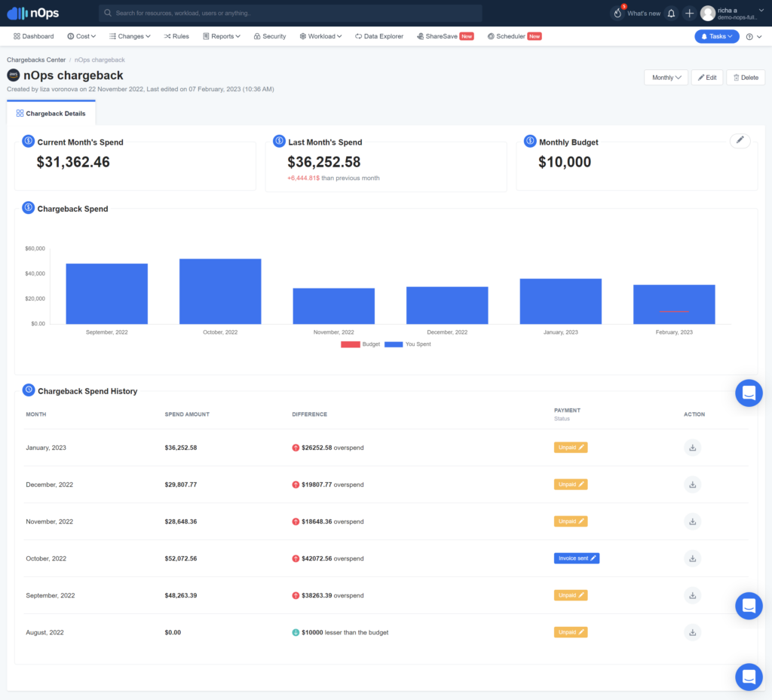The width and height of the screenshot is (772, 700).
Task: Open the Security menu item
Action: (x=270, y=36)
